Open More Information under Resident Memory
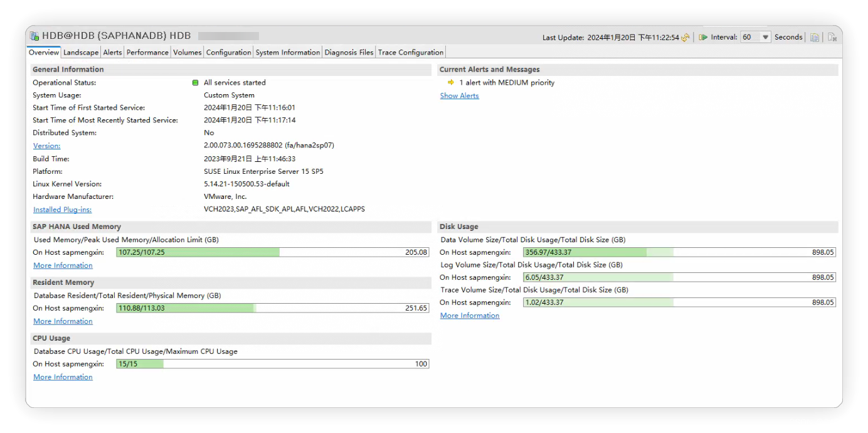Screen dimensions: 868x433 tap(63, 321)
